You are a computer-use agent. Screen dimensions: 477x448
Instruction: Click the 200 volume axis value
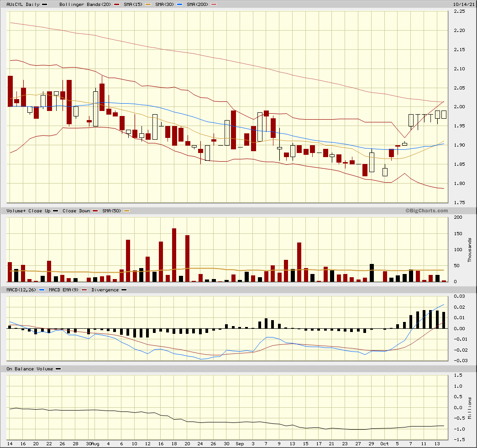click(x=458, y=217)
